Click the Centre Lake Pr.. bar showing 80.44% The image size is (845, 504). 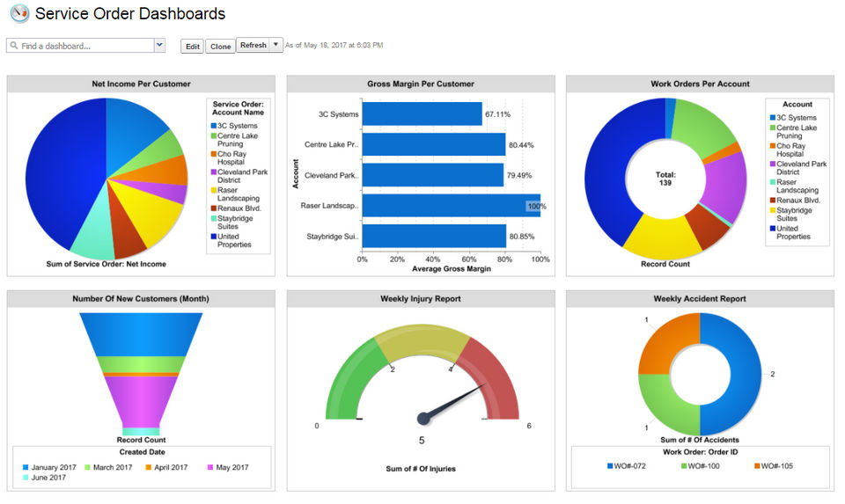coord(434,144)
